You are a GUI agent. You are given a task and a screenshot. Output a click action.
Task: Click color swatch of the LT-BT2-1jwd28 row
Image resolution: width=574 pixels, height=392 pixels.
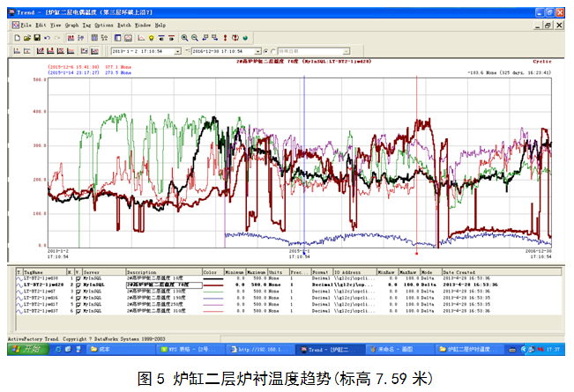pos(212,285)
